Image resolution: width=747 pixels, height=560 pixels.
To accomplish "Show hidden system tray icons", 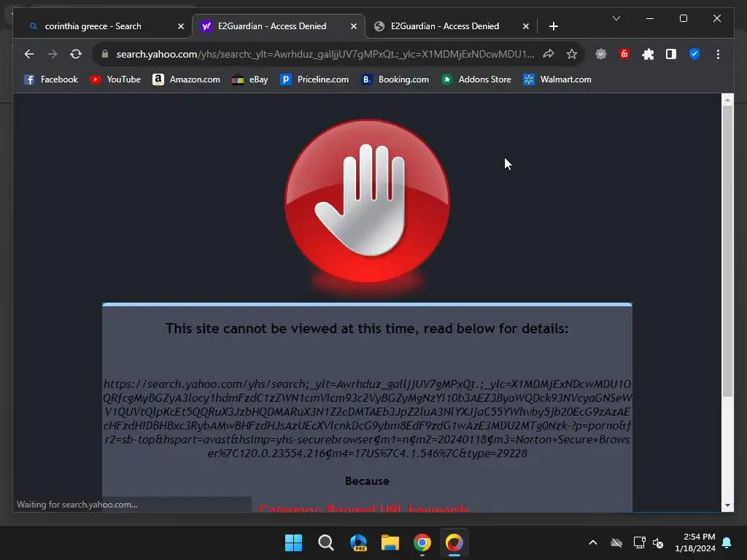I will 592,542.
